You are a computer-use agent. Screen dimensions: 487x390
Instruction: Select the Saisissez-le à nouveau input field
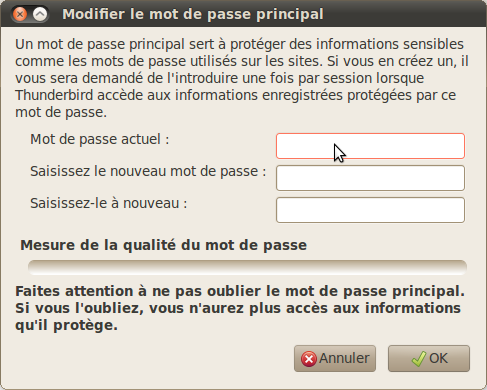point(370,210)
